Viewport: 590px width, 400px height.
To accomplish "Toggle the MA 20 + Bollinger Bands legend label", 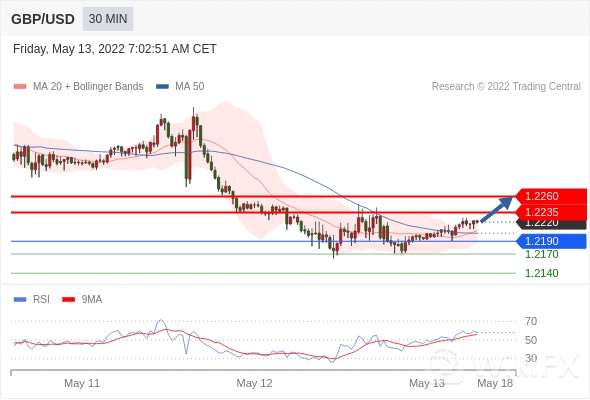I will coord(88,87).
